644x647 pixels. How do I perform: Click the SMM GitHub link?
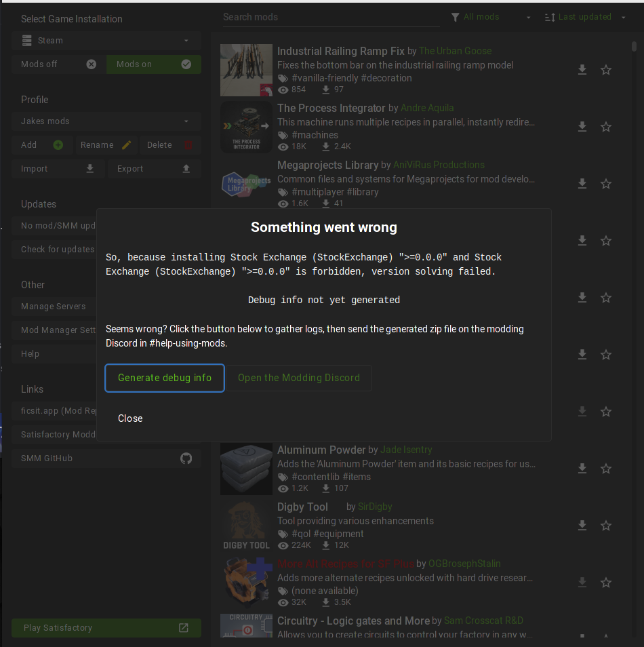coord(106,458)
